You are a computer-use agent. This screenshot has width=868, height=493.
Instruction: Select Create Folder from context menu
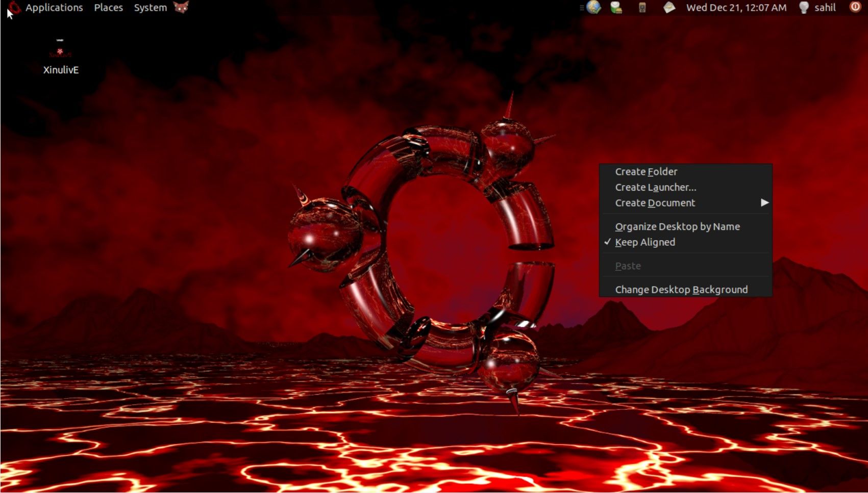(646, 172)
